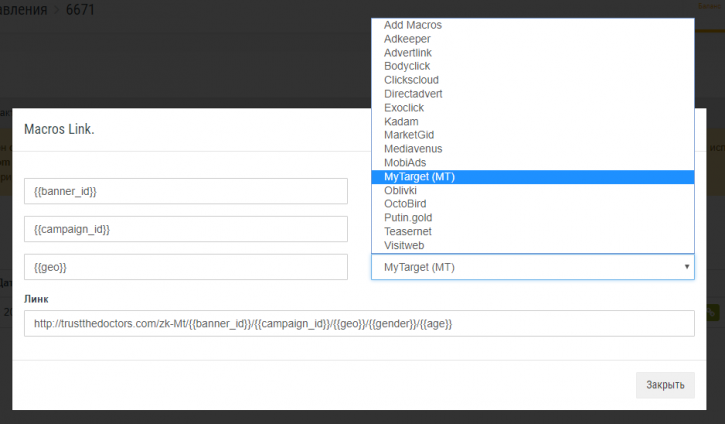725x424 pixels.
Task: Click the {{banner_id}} input field
Action: coord(186,191)
